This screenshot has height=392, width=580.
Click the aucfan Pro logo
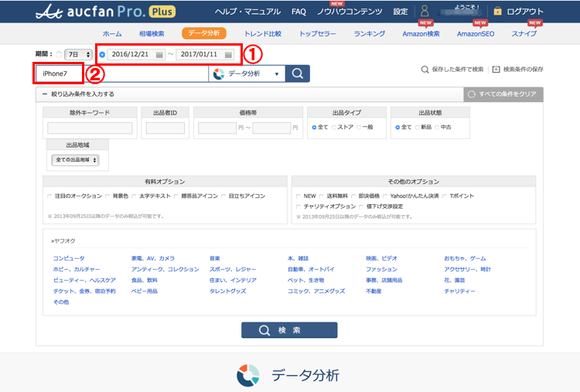pyautogui.click(x=103, y=12)
